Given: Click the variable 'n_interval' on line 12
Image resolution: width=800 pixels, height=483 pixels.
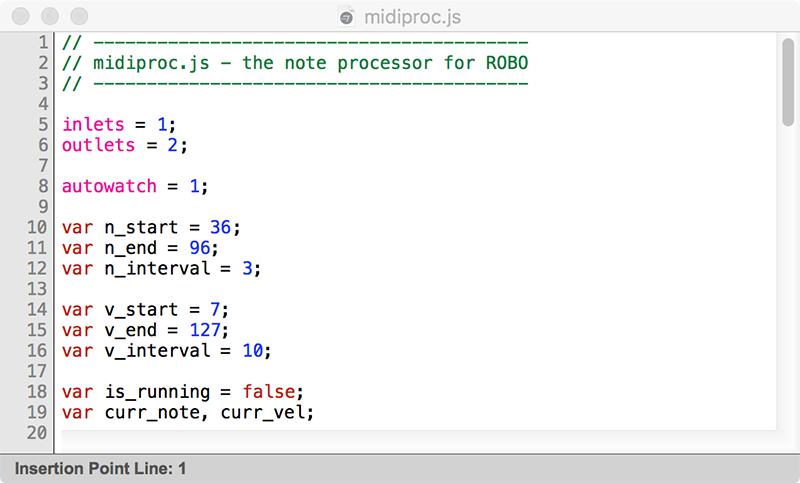Looking at the screenshot, I should 157,268.
